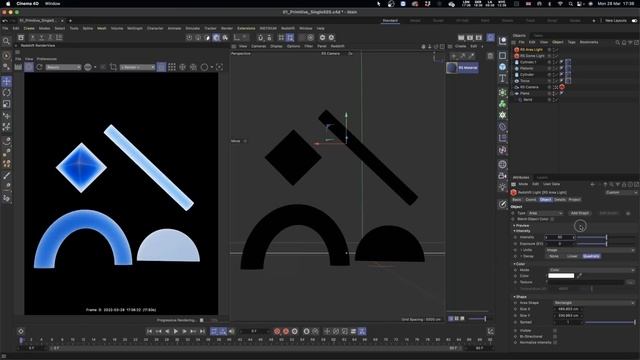Toggle the crop region icon in RenderView

click(113, 67)
